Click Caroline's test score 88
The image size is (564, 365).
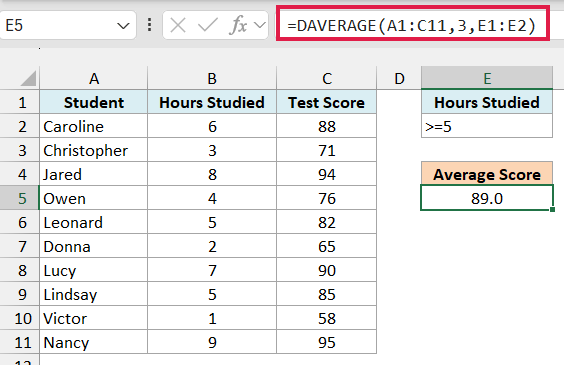point(327,127)
